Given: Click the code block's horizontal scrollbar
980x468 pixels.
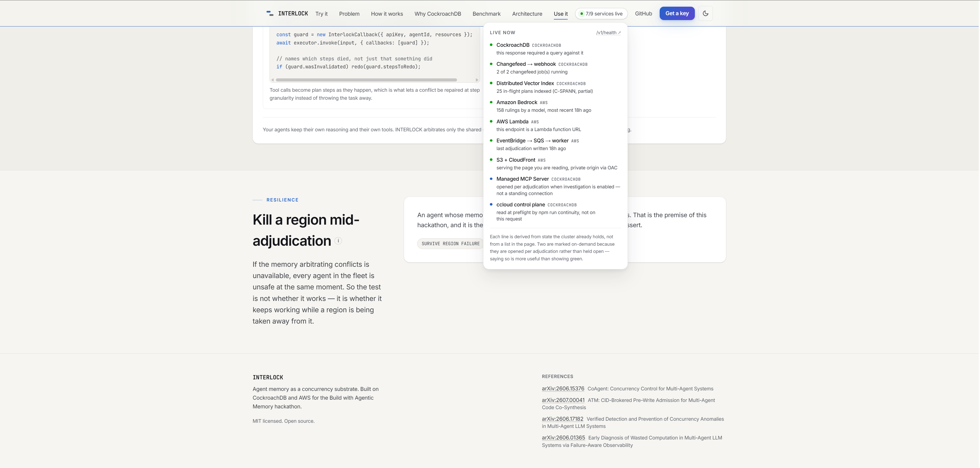Looking at the screenshot, I should [366, 80].
